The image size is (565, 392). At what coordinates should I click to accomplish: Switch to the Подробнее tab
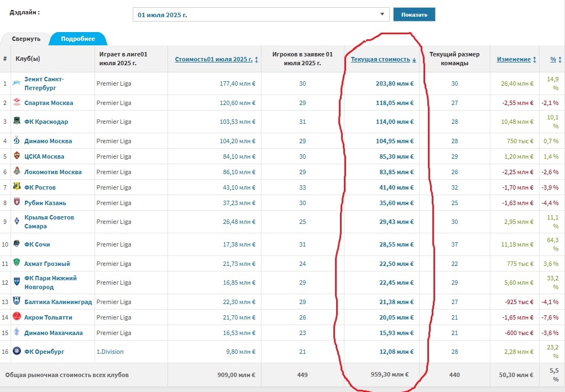click(78, 39)
